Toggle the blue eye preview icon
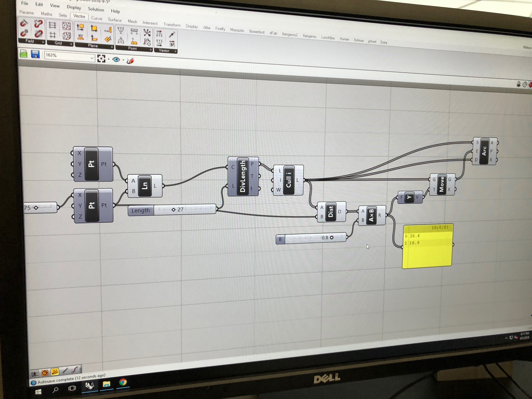Image resolution: width=532 pixels, height=399 pixels. point(116,59)
